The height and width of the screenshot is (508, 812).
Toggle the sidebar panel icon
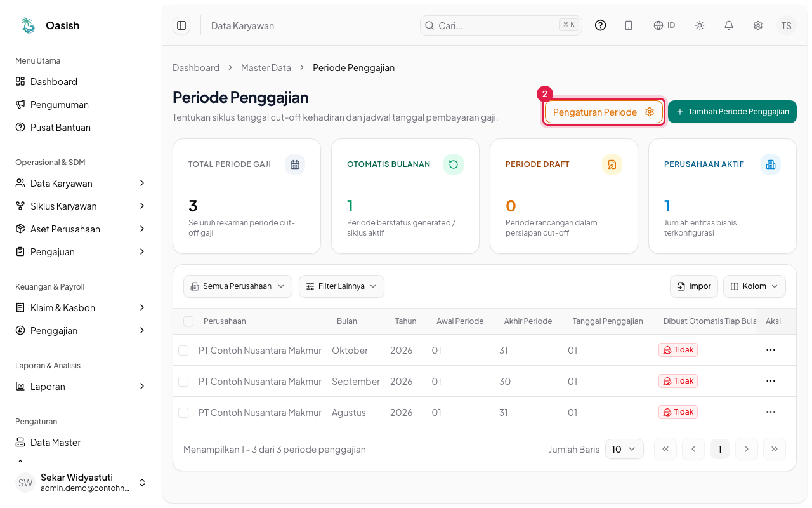tap(181, 25)
